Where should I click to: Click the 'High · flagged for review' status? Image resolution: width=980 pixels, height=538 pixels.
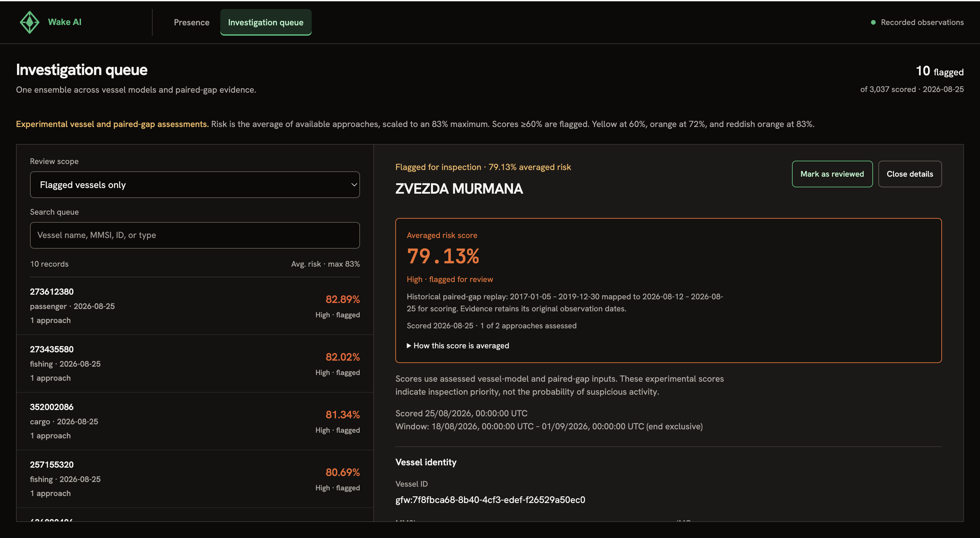pyautogui.click(x=450, y=279)
